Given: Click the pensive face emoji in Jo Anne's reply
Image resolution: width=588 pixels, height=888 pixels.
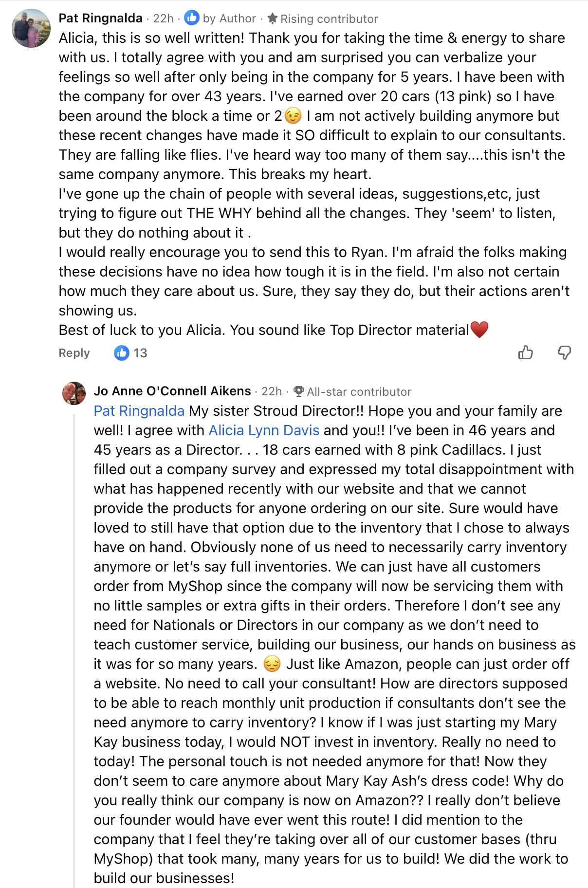Looking at the screenshot, I should [x=272, y=664].
